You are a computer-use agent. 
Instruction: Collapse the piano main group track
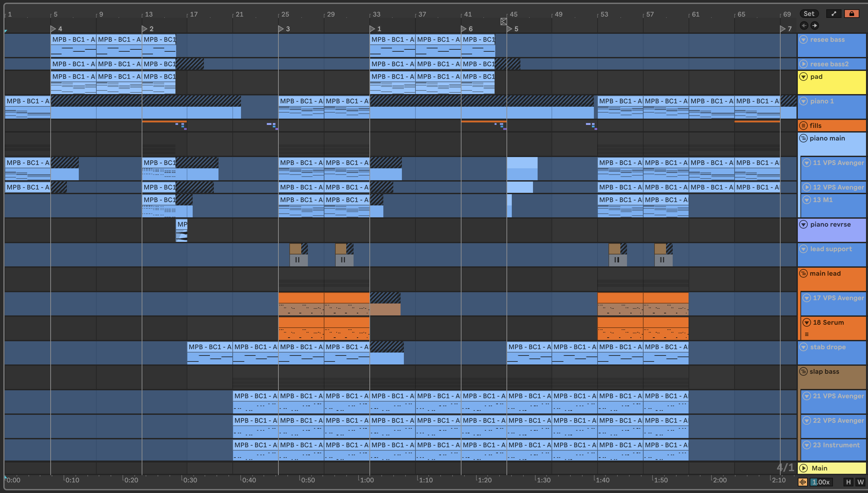point(803,138)
